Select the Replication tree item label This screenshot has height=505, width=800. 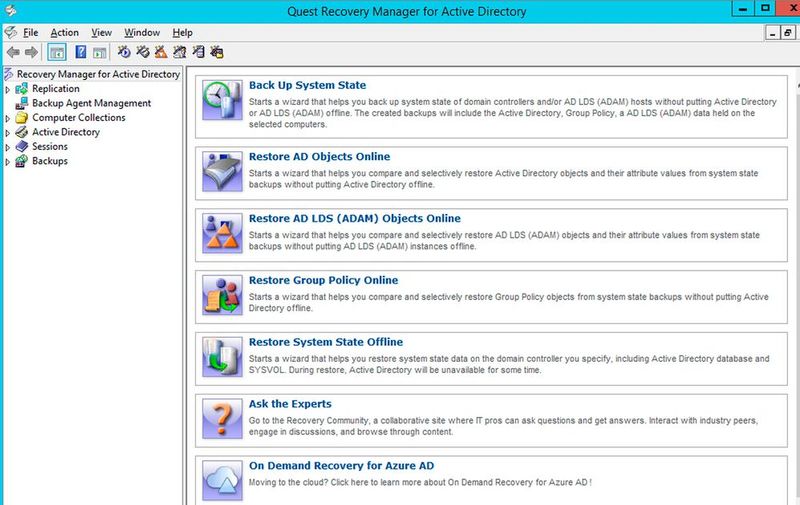(x=56, y=89)
